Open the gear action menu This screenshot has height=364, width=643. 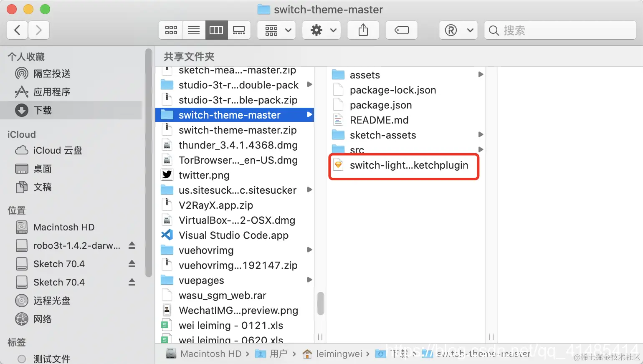321,30
